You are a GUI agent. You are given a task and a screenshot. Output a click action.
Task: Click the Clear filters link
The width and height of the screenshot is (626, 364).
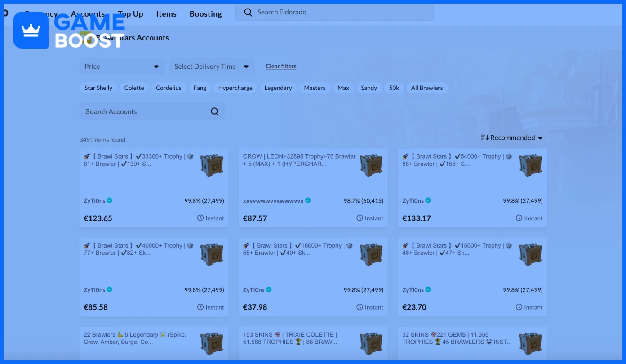(281, 66)
